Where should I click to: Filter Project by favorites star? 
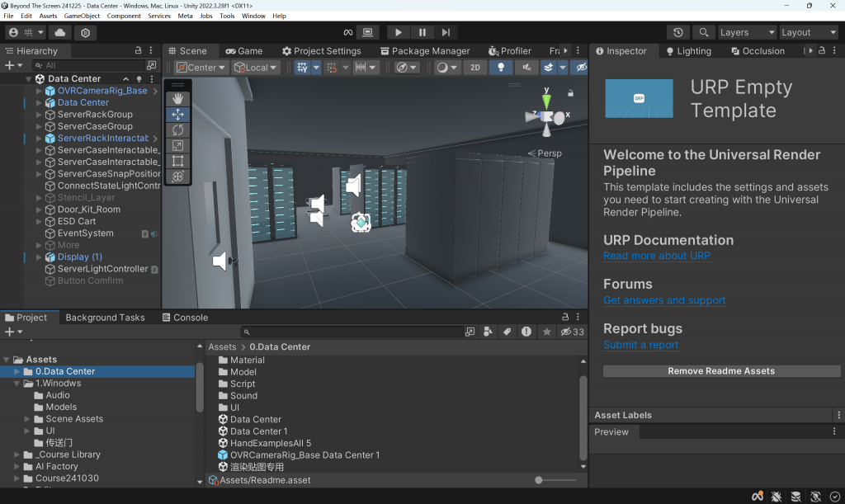[x=546, y=332]
